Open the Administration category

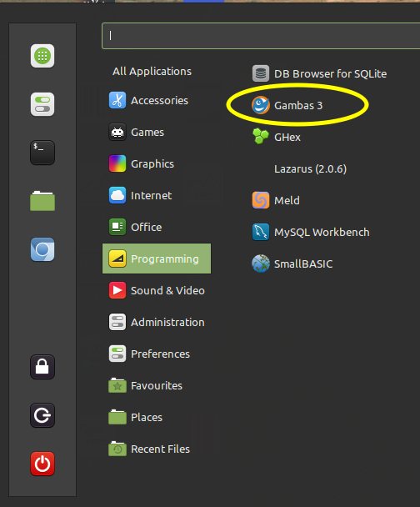pos(157,322)
